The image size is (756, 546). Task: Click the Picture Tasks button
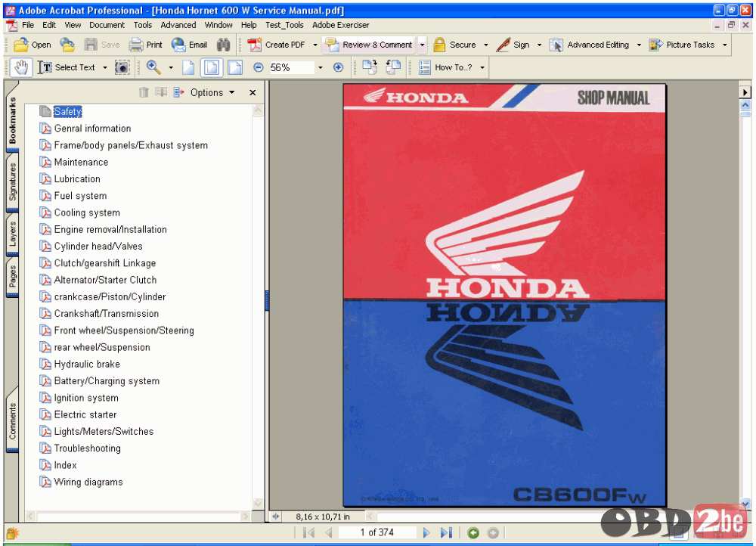tap(682, 45)
